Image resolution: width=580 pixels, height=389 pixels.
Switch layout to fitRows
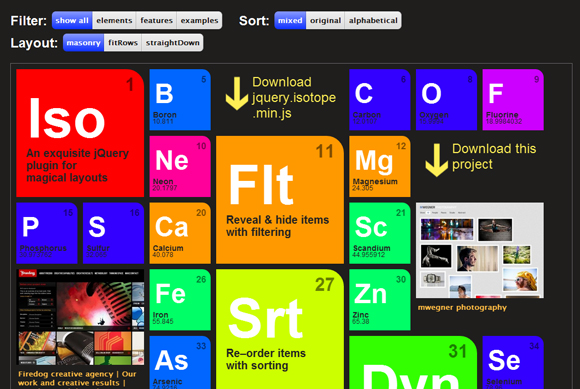(x=123, y=43)
